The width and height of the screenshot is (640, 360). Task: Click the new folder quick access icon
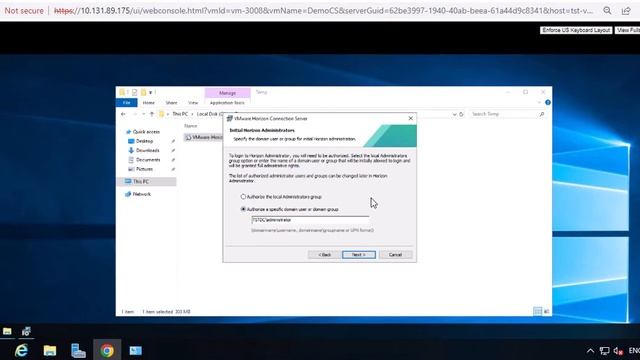coord(143,93)
